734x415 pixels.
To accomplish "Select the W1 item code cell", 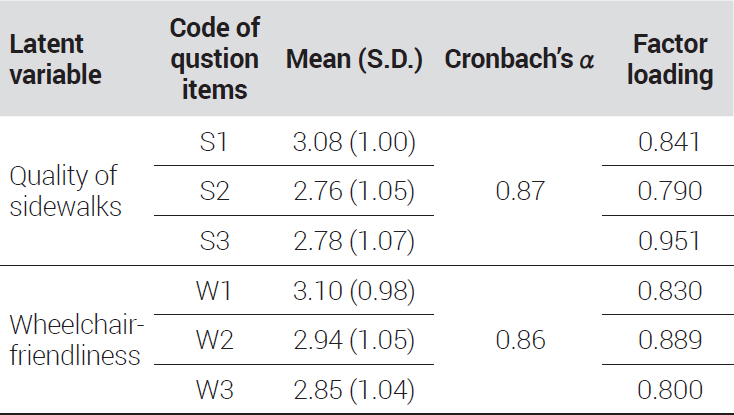I will [x=213, y=291].
